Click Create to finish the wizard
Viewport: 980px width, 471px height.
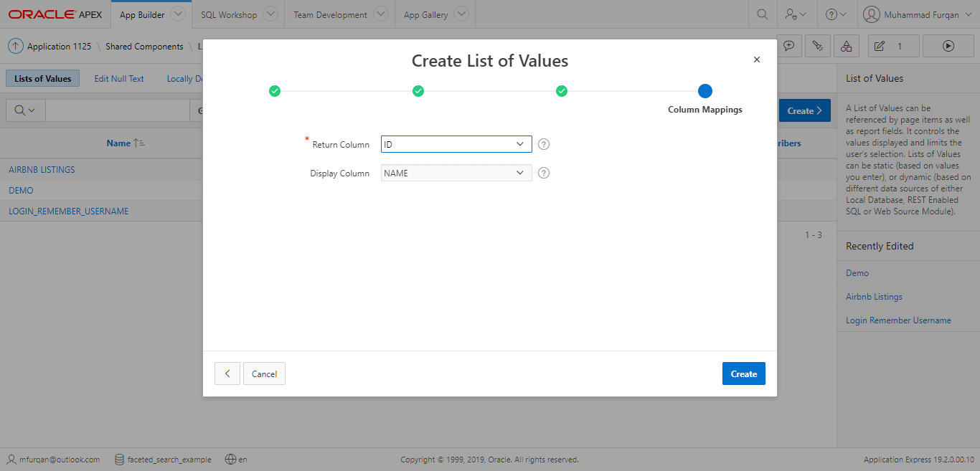743,374
